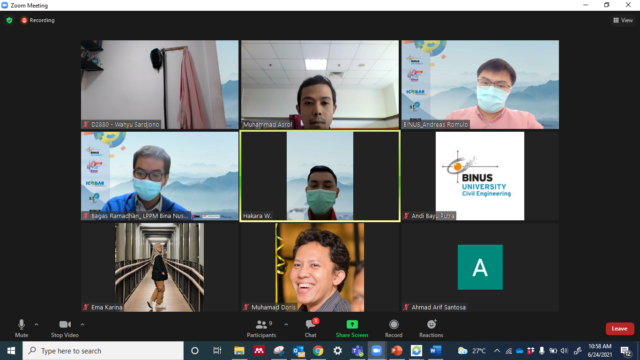Open Google Chrome in the taskbar
Viewport: 640px width, 360px height.
318,351
